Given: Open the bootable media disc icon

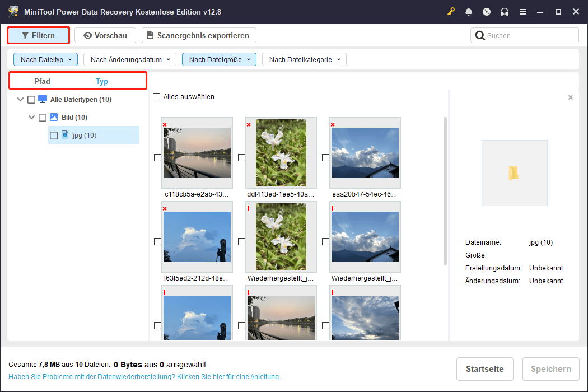Looking at the screenshot, I should pos(487,11).
